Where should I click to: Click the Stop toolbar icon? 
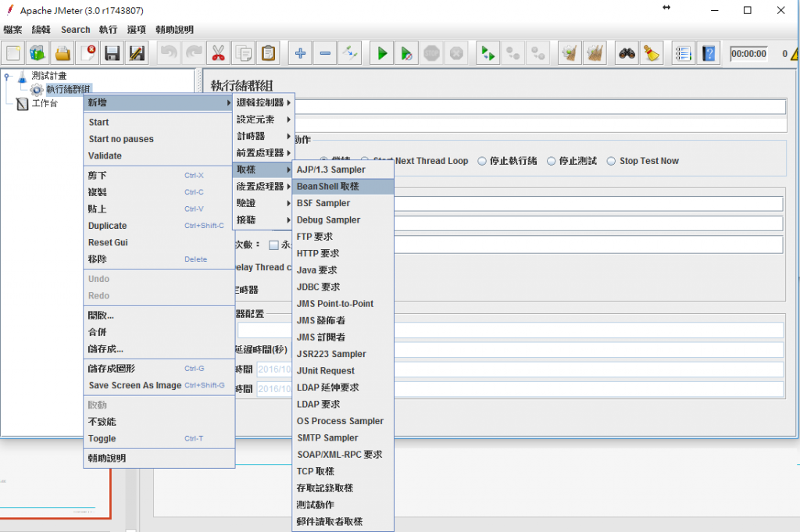click(x=431, y=54)
